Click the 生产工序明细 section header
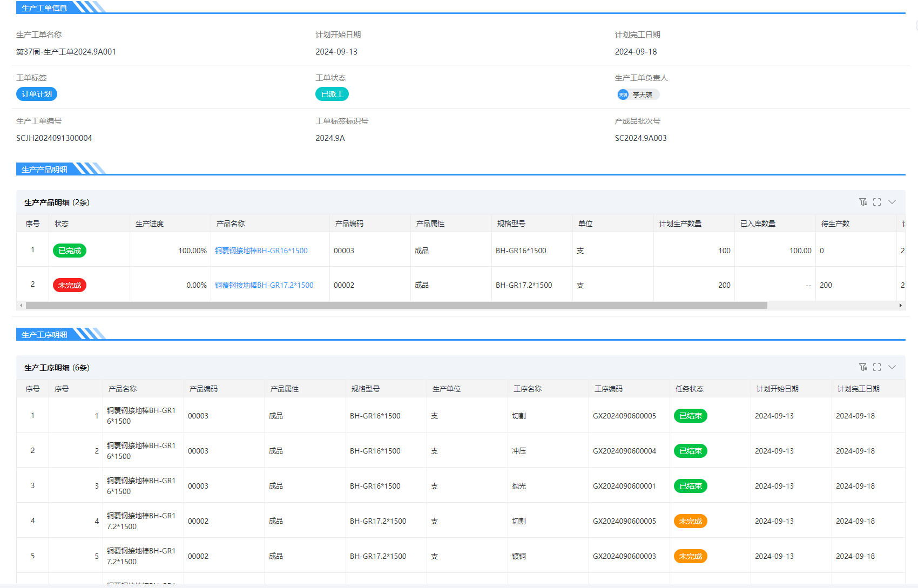 [44, 335]
